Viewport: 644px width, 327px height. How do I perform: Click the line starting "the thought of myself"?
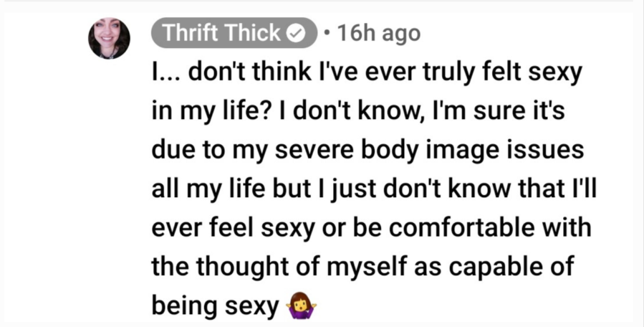362,267
